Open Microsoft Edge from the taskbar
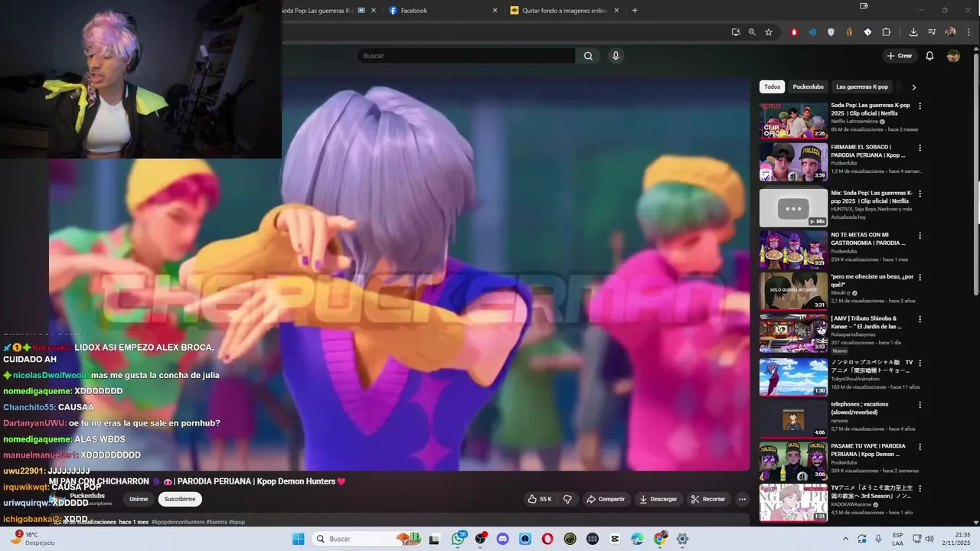The height and width of the screenshot is (551, 980). click(x=637, y=539)
